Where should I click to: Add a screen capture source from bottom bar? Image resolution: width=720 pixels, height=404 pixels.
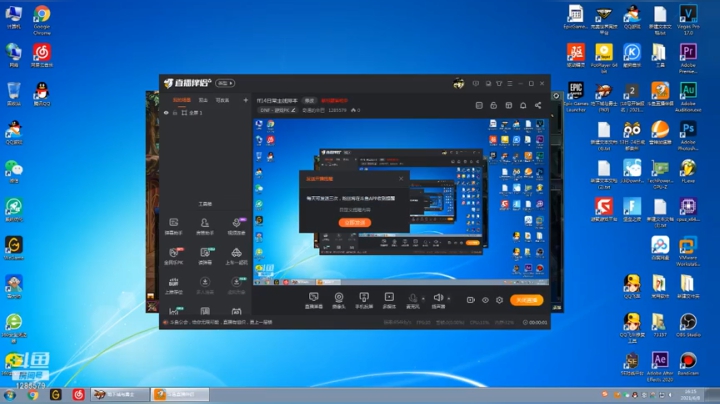point(314,300)
